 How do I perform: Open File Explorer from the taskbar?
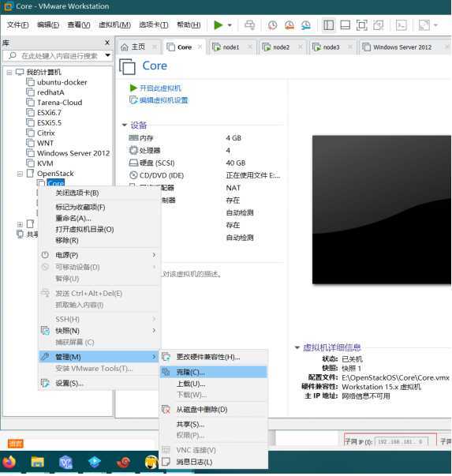[38, 462]
